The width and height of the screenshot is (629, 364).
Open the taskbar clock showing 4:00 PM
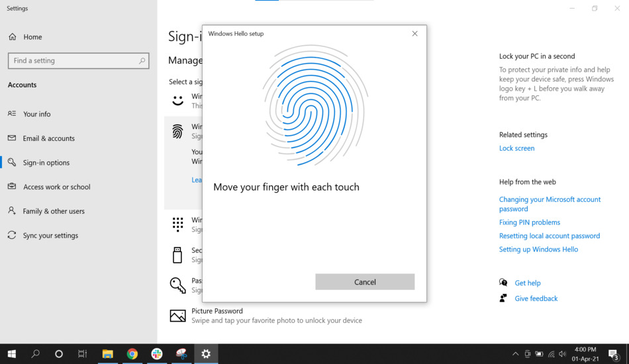tap(585, 354)
